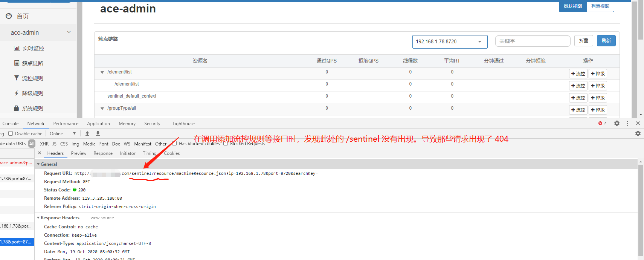Open the Preview tab of request
The height and width of the screenshot is (260, 644).
(x=79, y=153)
